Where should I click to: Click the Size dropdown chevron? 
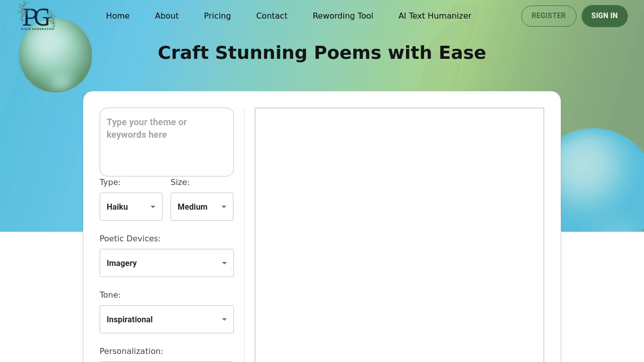223,207
